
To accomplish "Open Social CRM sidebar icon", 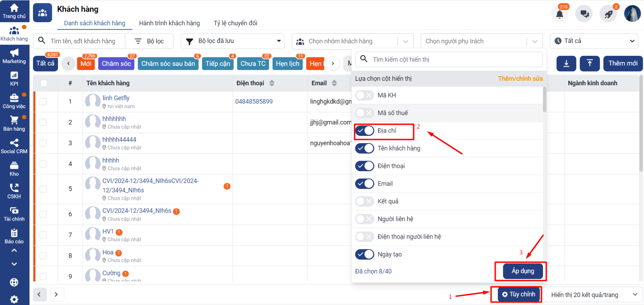I will coord(14,146).
